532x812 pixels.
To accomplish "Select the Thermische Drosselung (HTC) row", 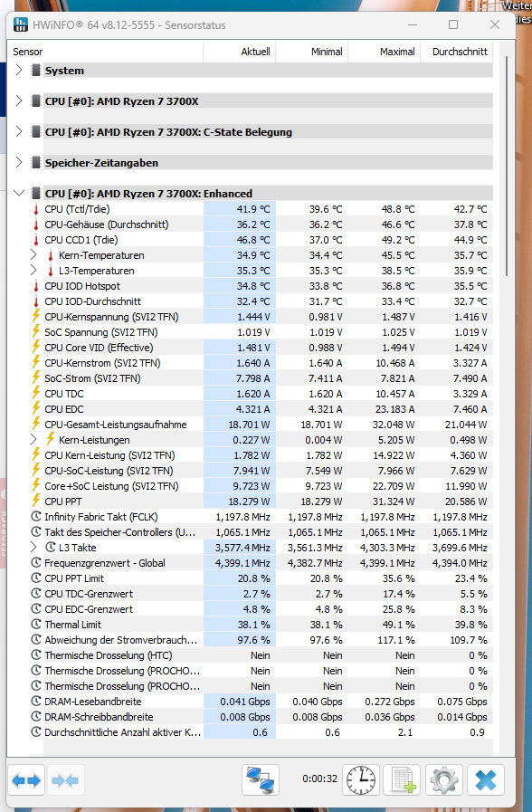I will [261, 655].
